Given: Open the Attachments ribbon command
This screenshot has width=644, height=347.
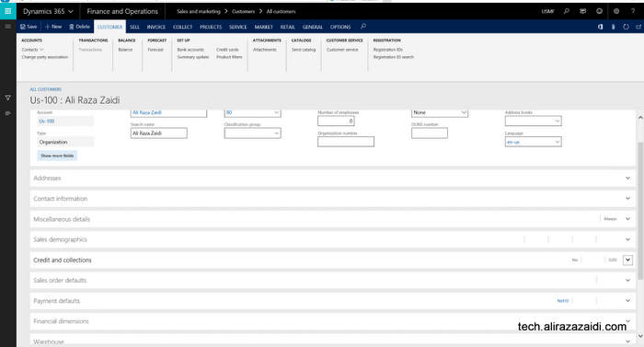Looking at the screenshot, I should coord(265,50).
